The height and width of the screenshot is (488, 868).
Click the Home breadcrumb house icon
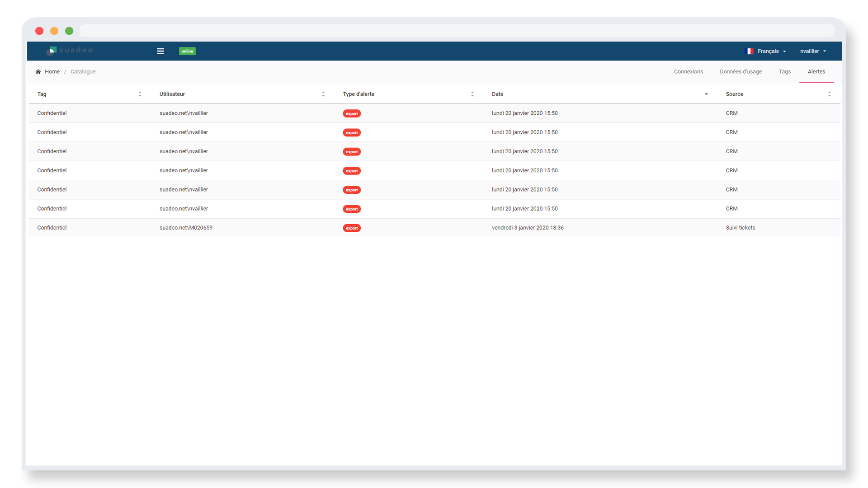click(38, 71)
